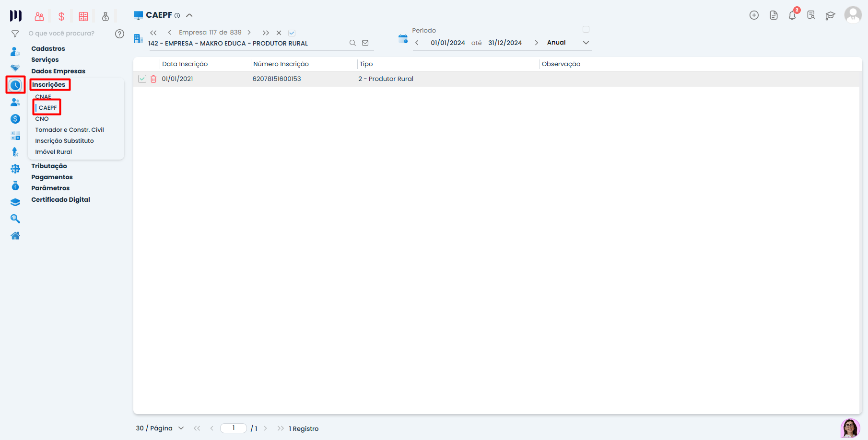Image resolution: width=868 pixels, height=440 pixels.
Task: Collapse the CAEPF header chevron
Action: [189, 15]
